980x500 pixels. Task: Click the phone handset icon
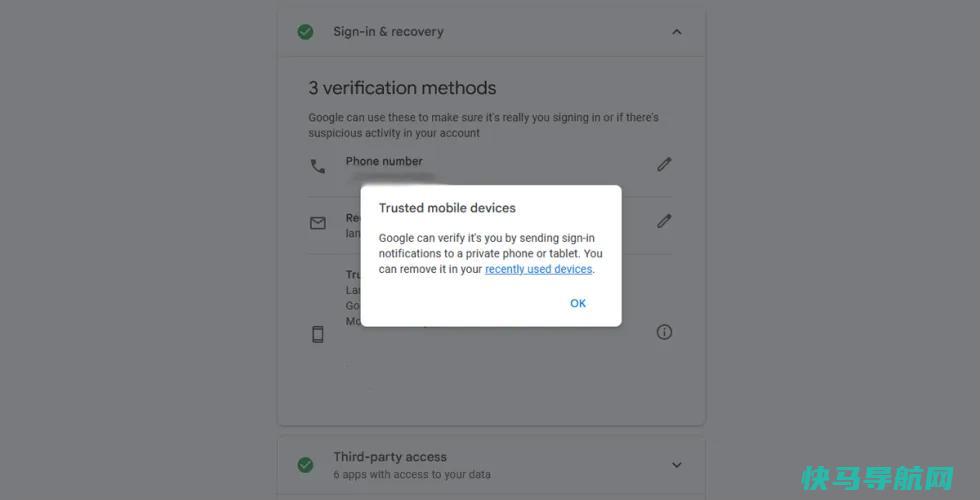click(x=318, y=166)
